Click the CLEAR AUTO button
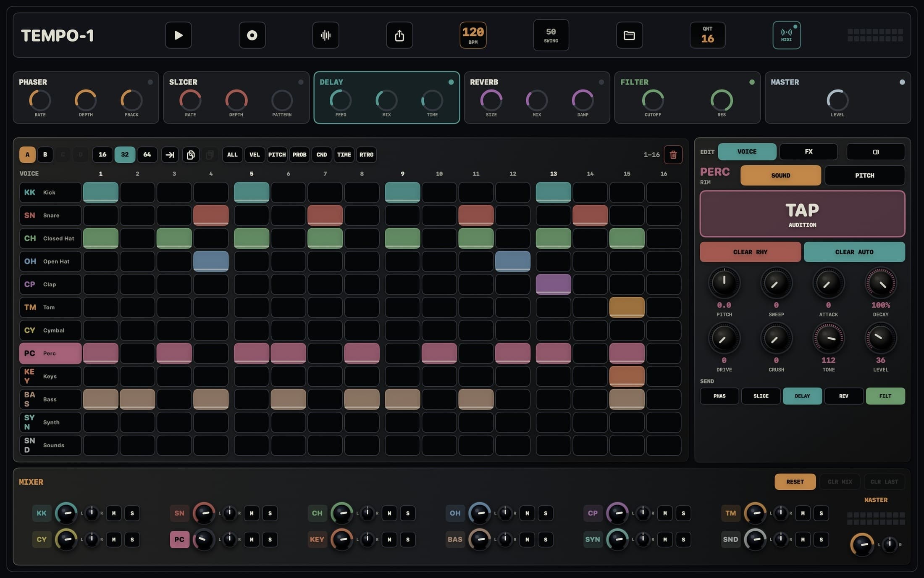This screenshot has height=578, width=924. click(854, 252)
